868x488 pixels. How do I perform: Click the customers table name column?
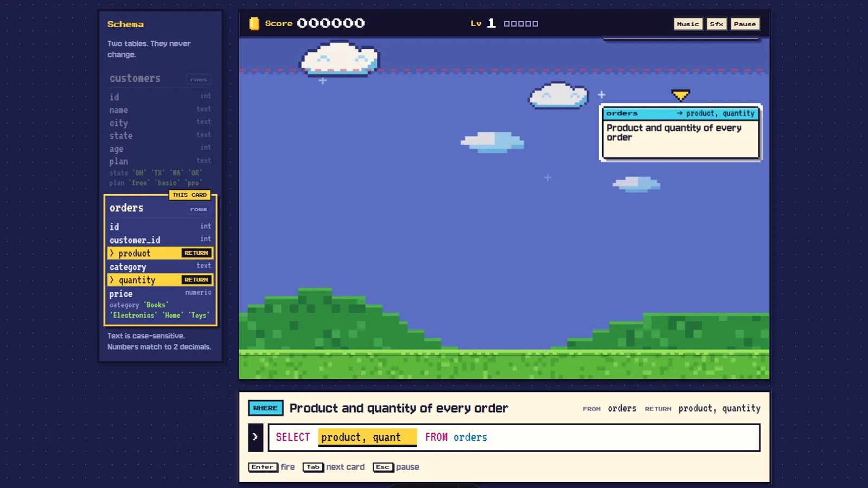[x=161, y=110]
